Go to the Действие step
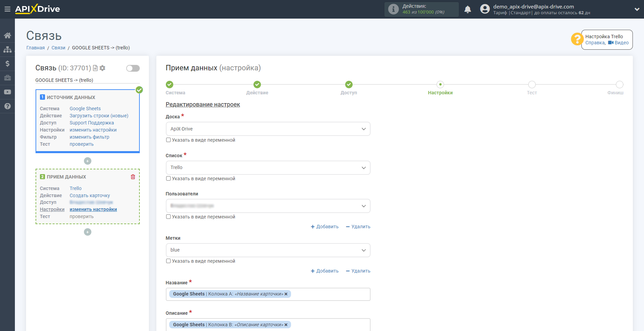This screenshot has width=644, height=331. 257,85
